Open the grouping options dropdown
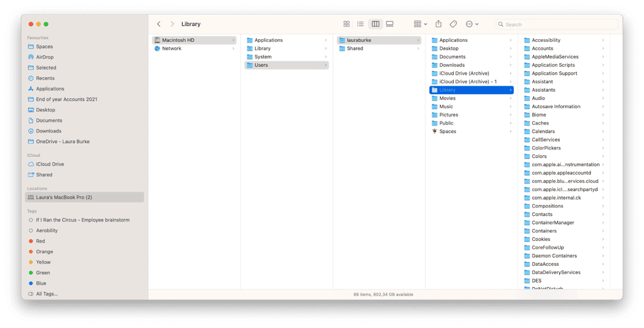Image resolution: width=644 pixels, height=328 pixels. [419, 24]
